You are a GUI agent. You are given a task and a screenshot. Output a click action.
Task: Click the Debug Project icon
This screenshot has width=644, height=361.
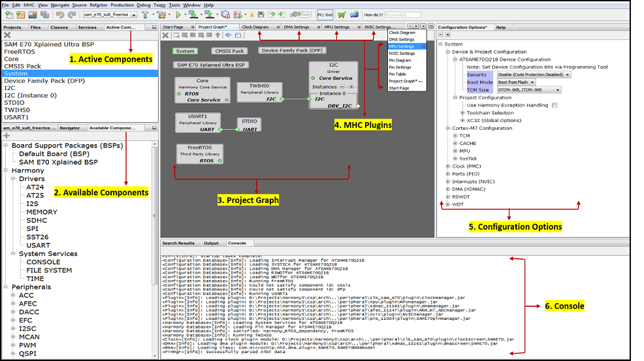click(x=237, y=15)
